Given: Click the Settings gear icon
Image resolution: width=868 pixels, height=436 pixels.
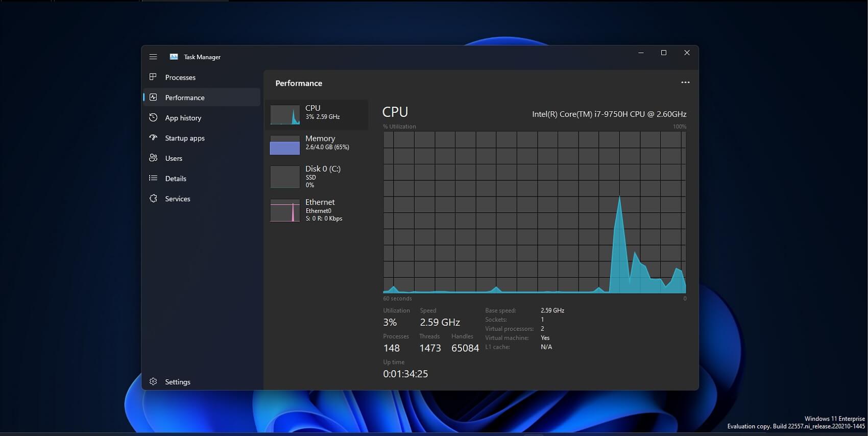Looking at the screenshot, I should pos(153,381).
